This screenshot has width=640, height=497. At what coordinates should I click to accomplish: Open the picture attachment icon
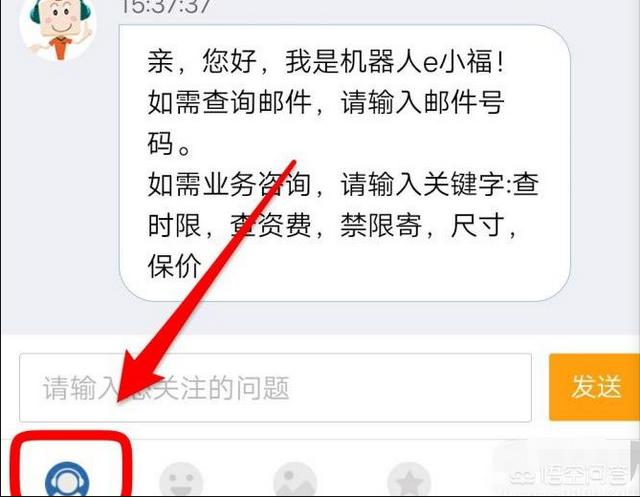click(x=295, y=481)
